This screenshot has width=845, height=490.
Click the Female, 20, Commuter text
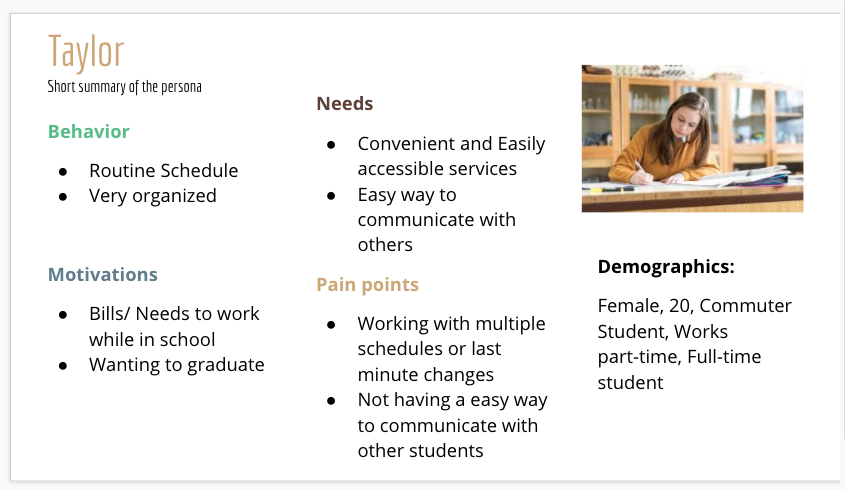pos(694,306)
